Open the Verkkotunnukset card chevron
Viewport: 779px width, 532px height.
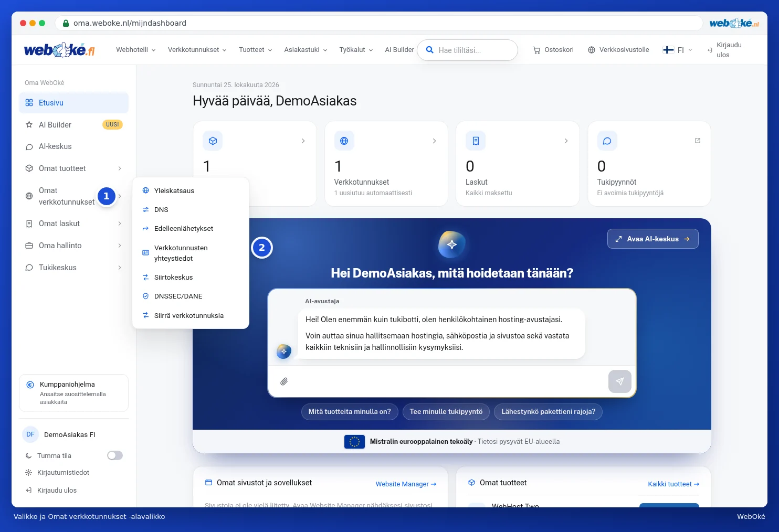(x=434, y=141)
